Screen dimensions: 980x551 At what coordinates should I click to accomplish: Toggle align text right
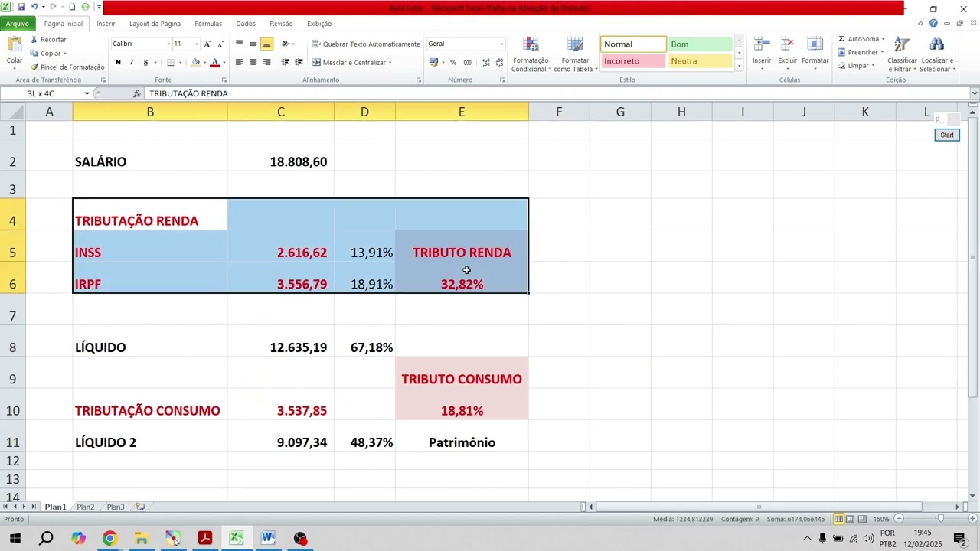(266, 62)
